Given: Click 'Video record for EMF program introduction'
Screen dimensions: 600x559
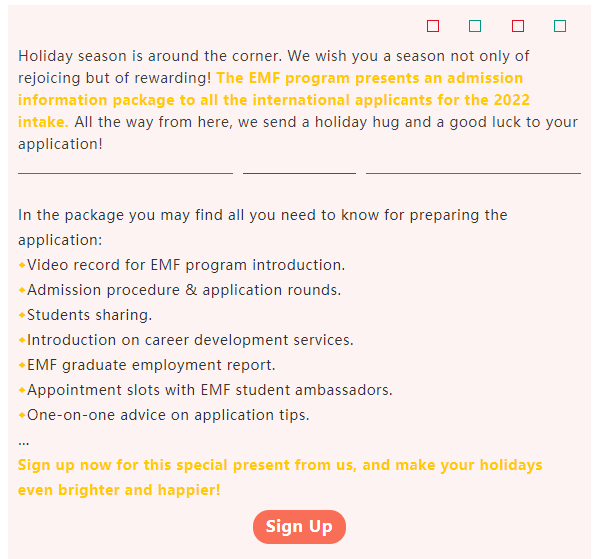Looking at the screenshot, I should coord(186,265).
